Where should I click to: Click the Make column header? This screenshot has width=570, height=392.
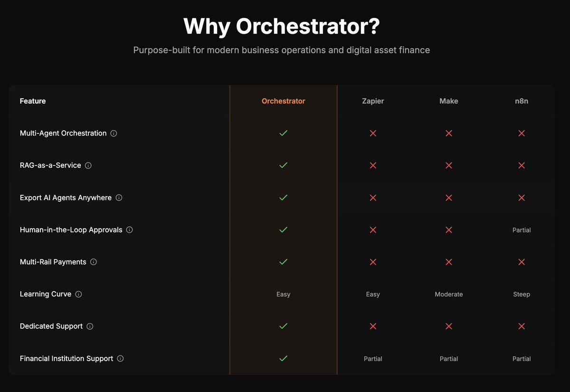point(448,101)
